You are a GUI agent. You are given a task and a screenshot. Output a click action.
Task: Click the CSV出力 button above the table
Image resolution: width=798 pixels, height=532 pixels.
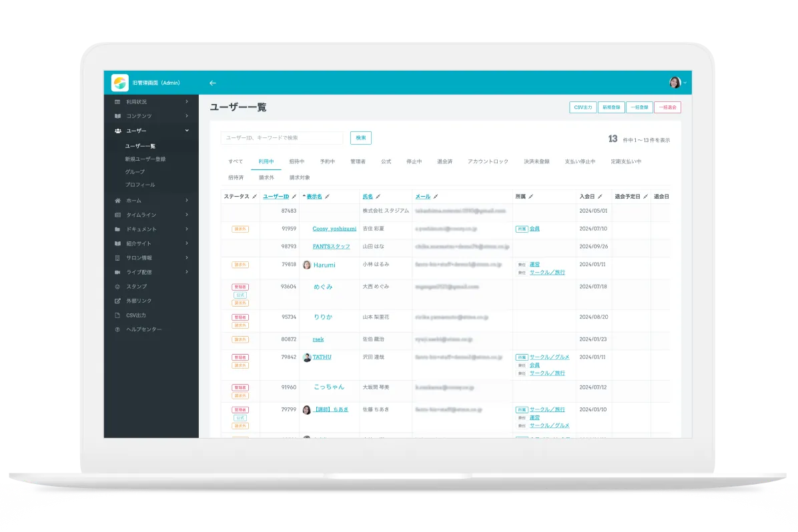tap(582, 107)
